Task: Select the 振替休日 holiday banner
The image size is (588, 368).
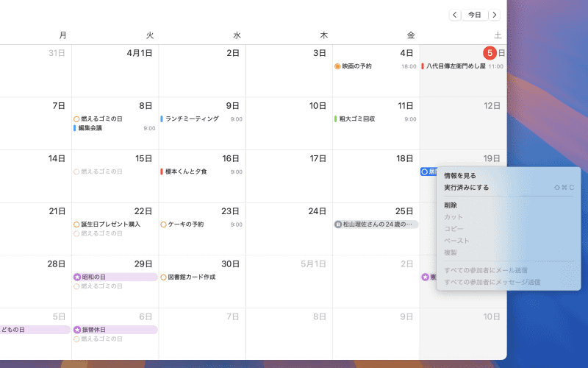Action: (115, 330)
